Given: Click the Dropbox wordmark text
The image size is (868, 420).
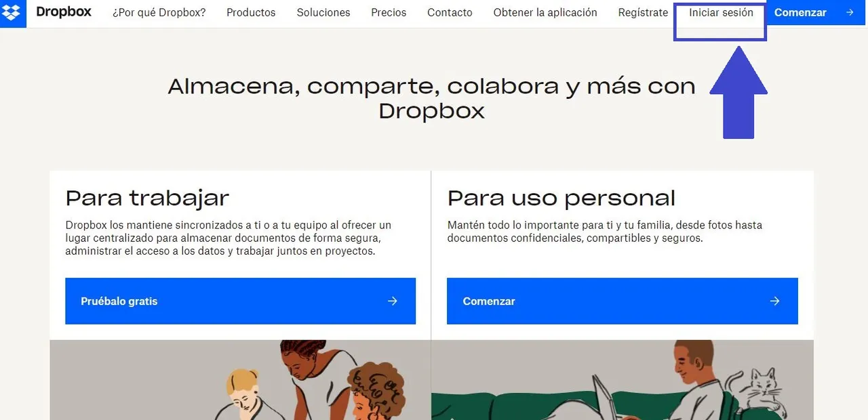Looking at the screenshot, I should point(64,12).
